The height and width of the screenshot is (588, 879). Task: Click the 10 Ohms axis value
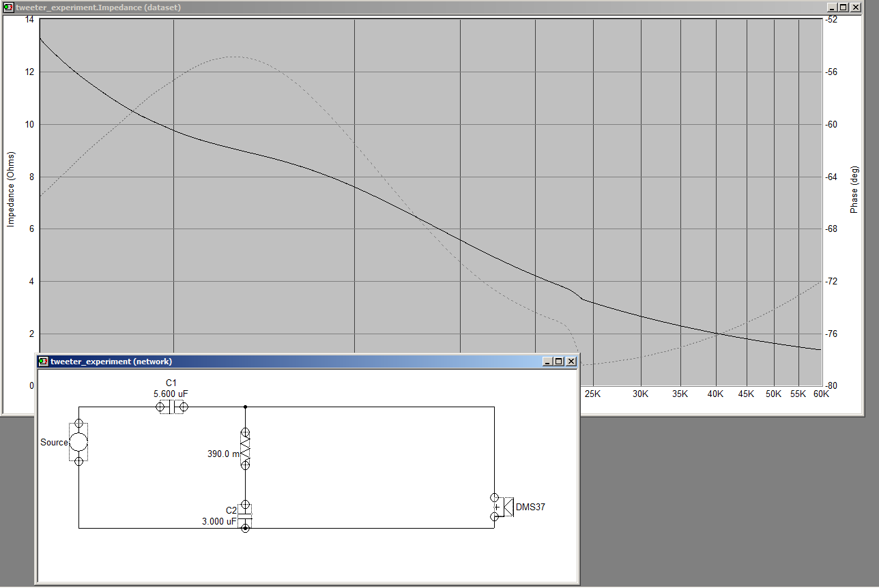[x=29, y=124]
